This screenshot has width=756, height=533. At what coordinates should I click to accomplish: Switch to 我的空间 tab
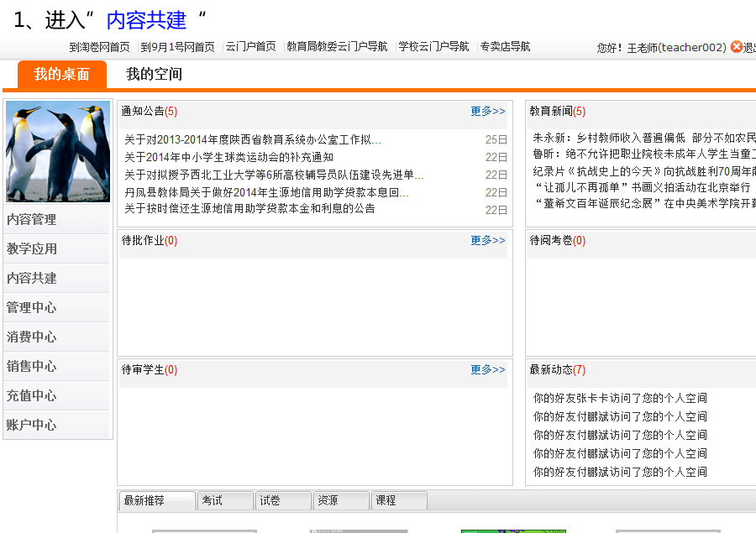154,75
